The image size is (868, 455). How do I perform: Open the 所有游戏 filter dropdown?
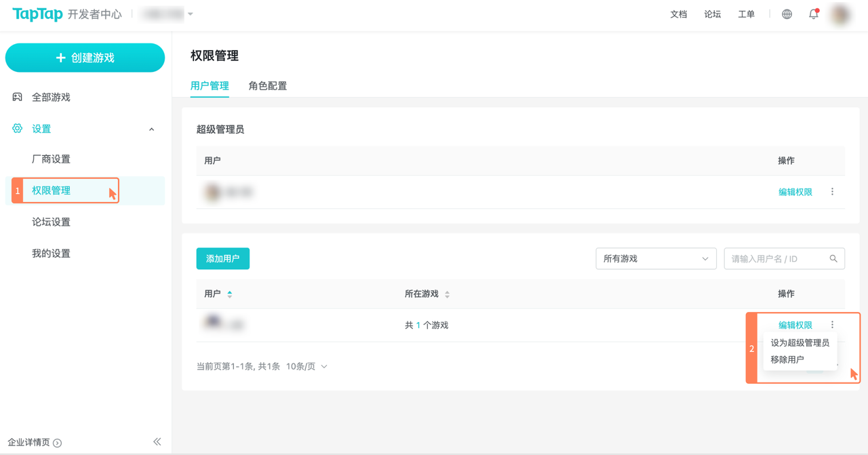656,258
